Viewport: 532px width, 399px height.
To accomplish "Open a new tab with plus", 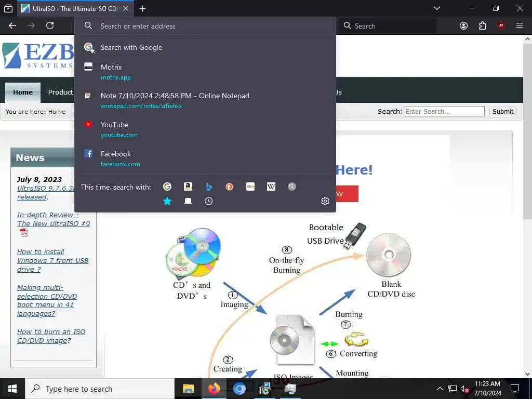I will 142,9.
